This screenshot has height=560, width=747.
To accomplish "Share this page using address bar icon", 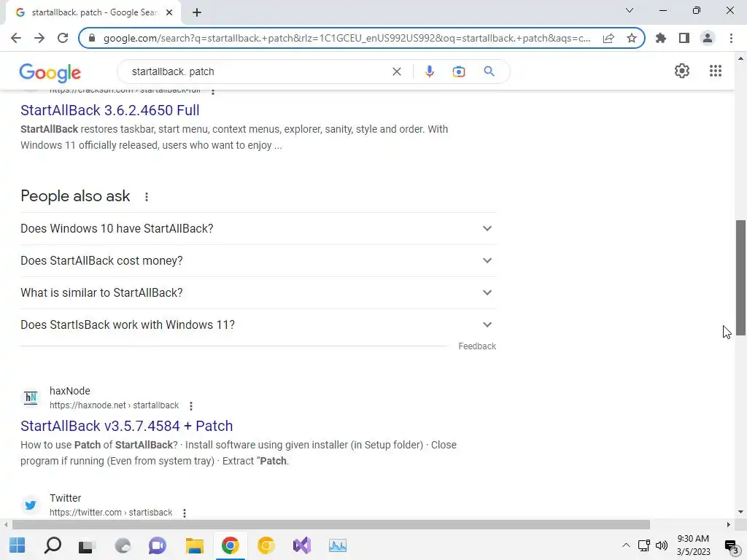I will 608,38.
